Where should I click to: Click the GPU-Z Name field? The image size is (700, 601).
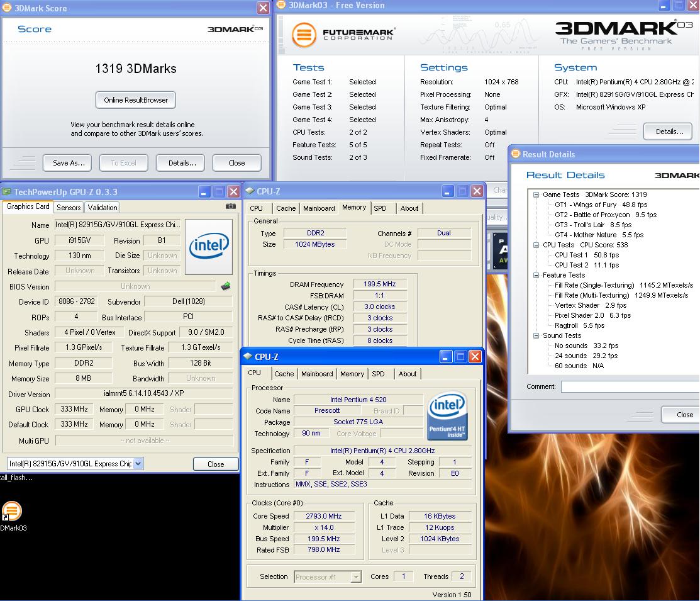[118, 225]
